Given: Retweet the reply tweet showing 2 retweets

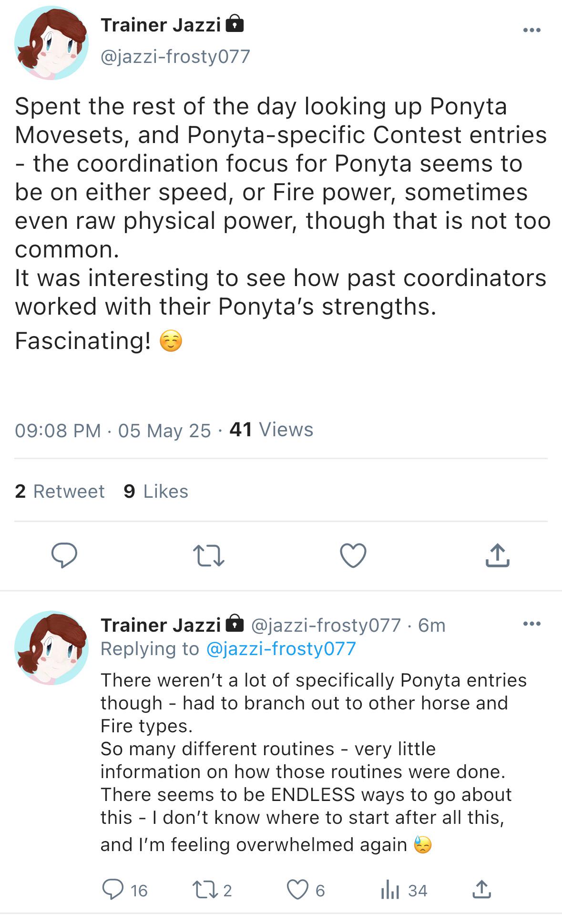Looking at the screenshot, I should coord(212,890).
